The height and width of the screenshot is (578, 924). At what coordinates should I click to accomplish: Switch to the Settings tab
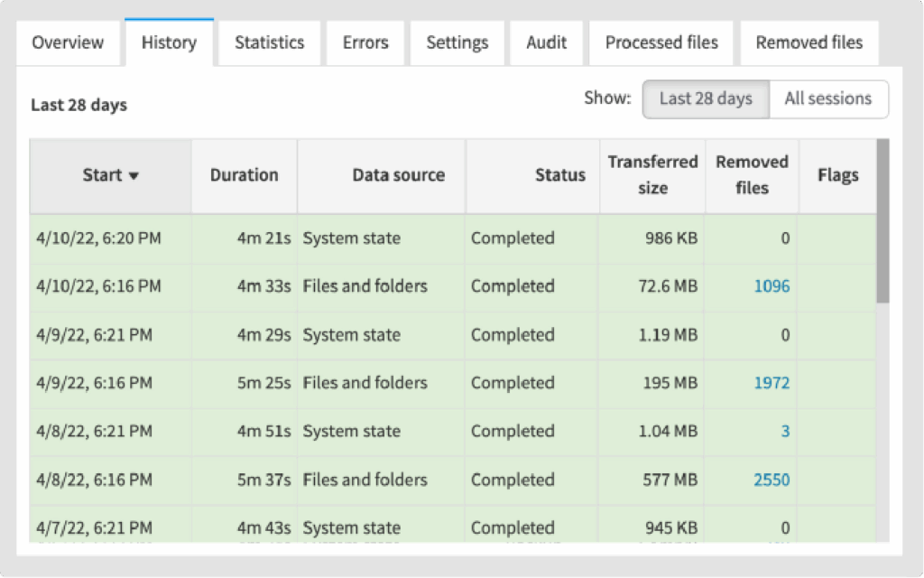coord(457,42)
